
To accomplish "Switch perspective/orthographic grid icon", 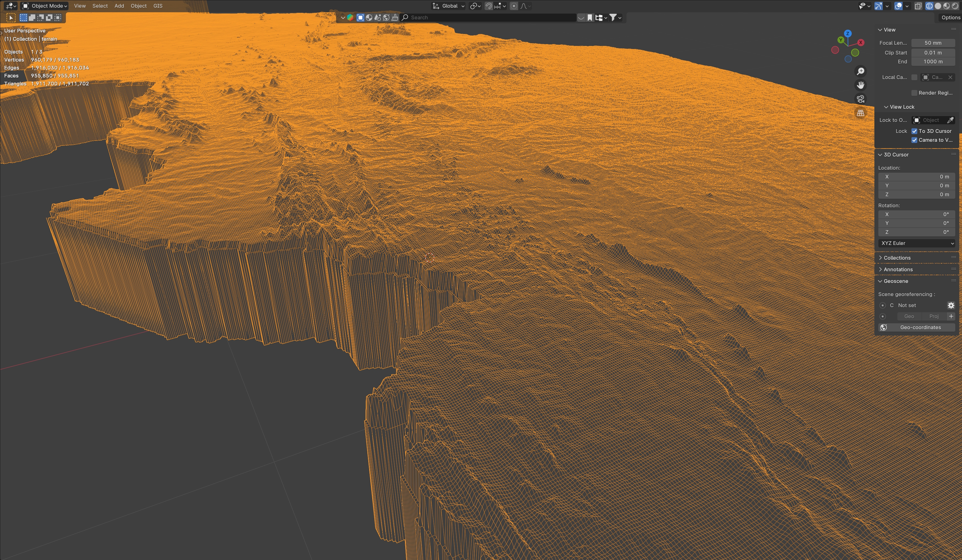I will (x=861, y=113).
